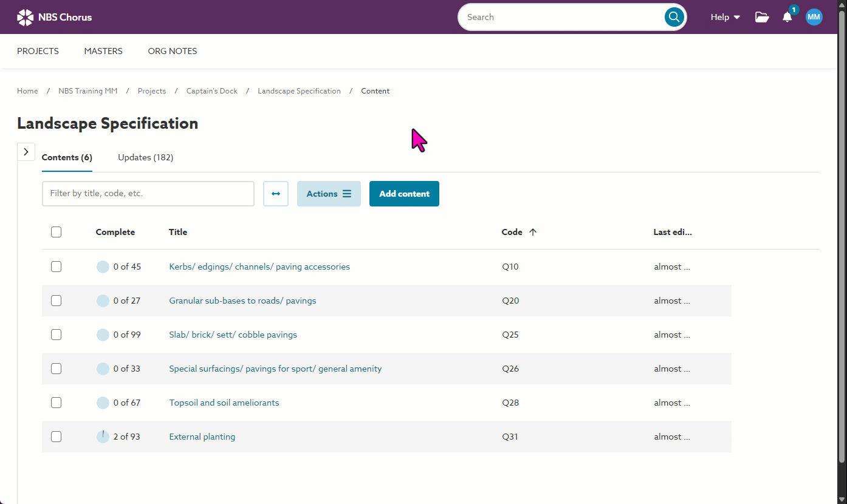Open the Actions menu
This screenshot has width=847, height=504.
point(329,194)
